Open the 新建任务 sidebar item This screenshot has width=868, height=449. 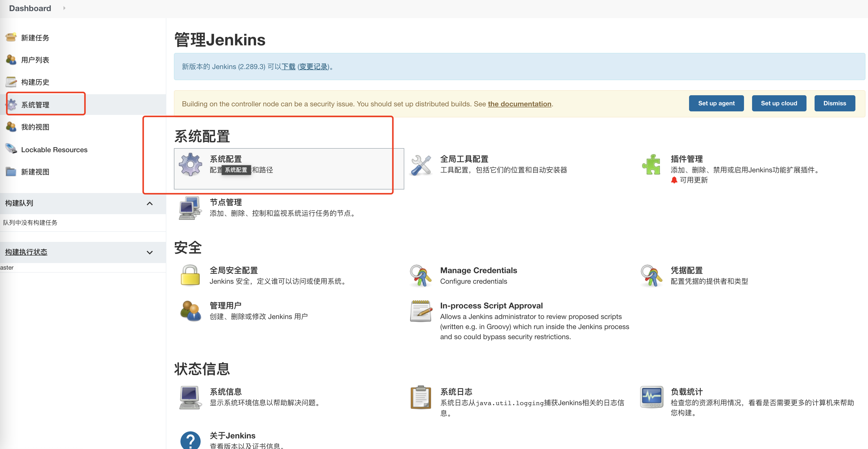tap(35, 38)
